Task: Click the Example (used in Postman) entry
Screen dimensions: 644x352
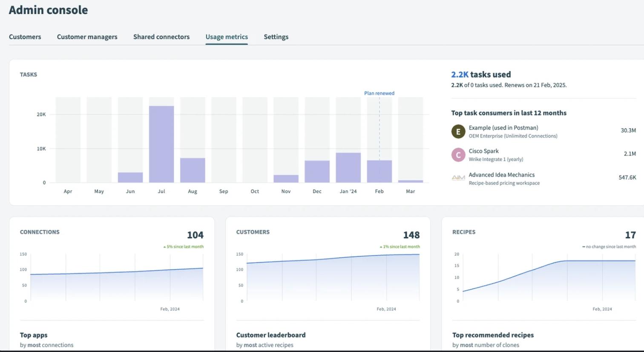Action: point(503,127)
